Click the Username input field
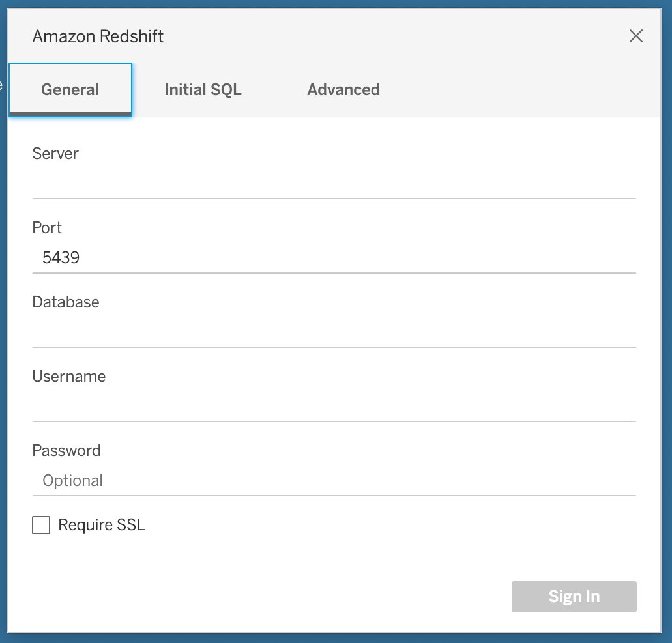Image resolution: width=672 pixels, height=643 pixels. click(334, 406)
